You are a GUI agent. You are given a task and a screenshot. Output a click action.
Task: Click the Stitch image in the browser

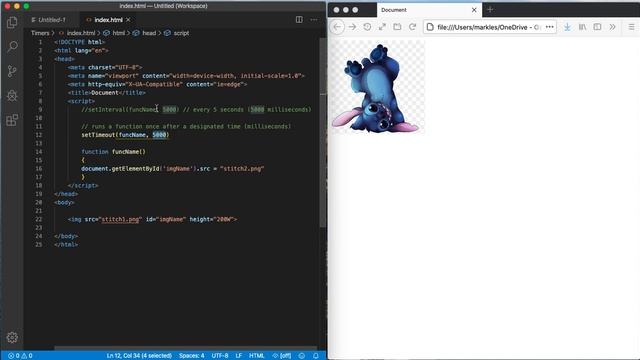[378, 87]
